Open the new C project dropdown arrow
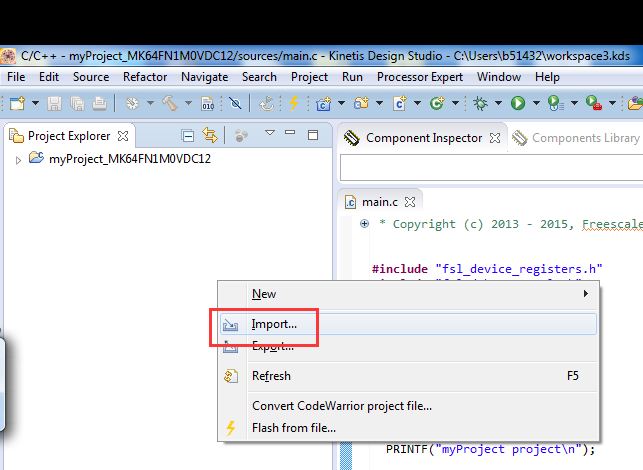The image size is (643, 470). 341,103
